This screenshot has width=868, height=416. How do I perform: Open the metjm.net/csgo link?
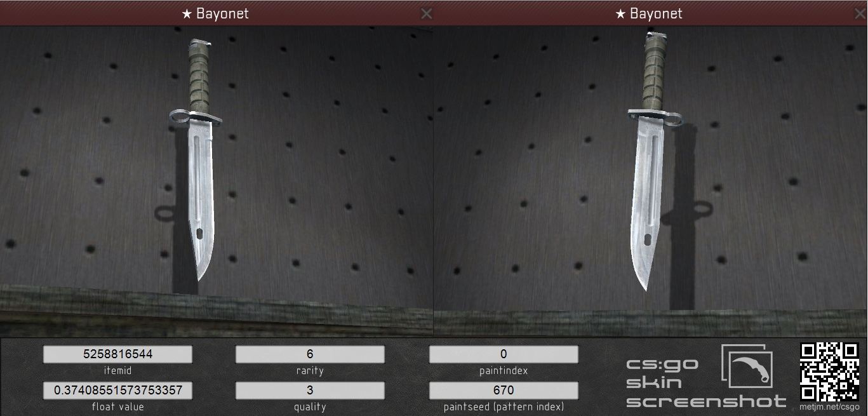830,407
